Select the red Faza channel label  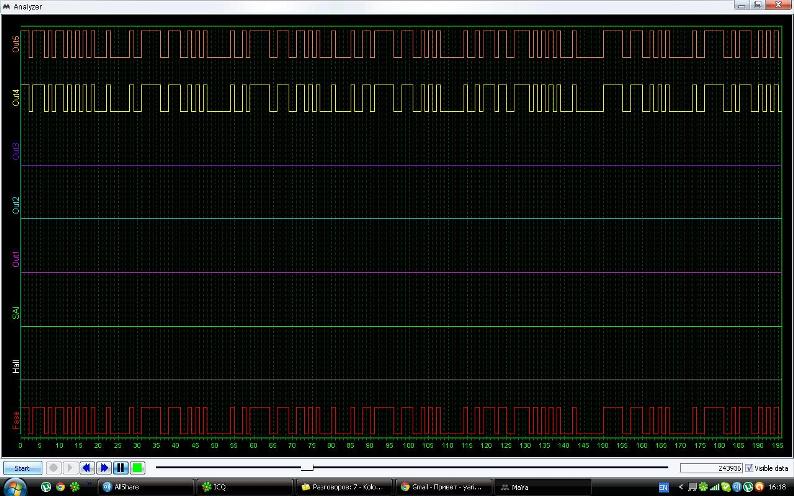coord(16,421)
